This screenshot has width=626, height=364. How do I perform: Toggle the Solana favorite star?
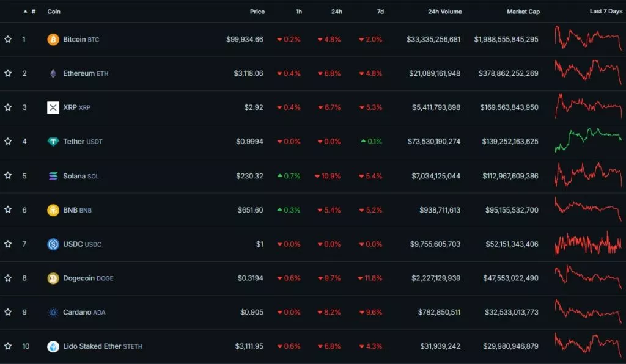[x=7, y=175]
